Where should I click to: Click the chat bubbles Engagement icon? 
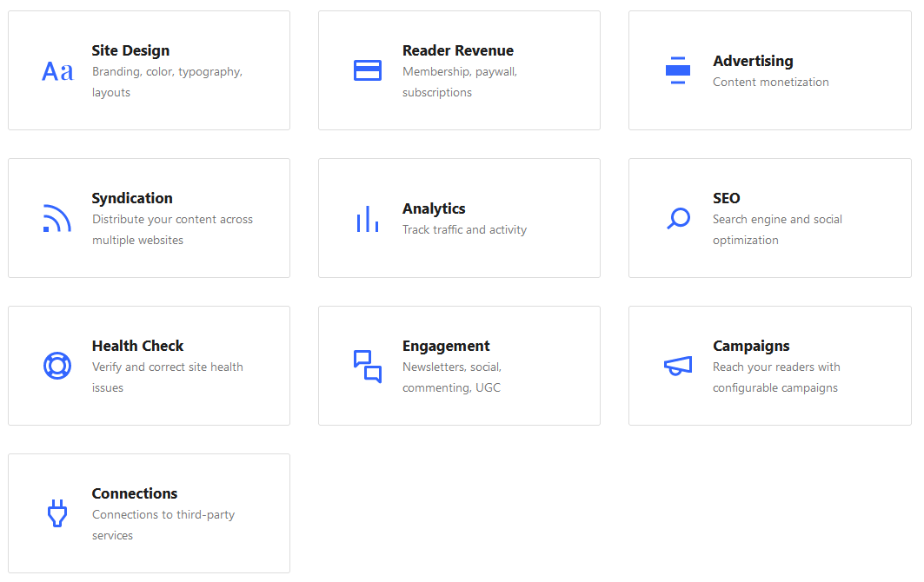point(368,367)
